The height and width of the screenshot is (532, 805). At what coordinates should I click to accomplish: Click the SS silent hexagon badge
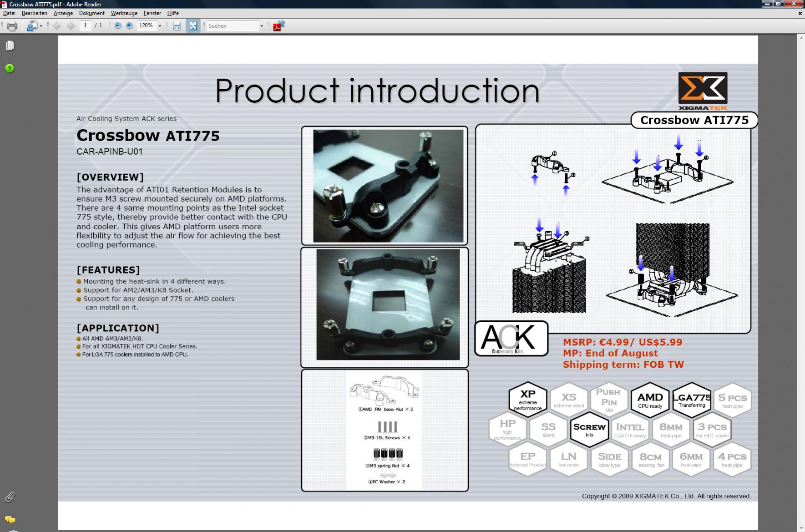(x=548, y=429)
